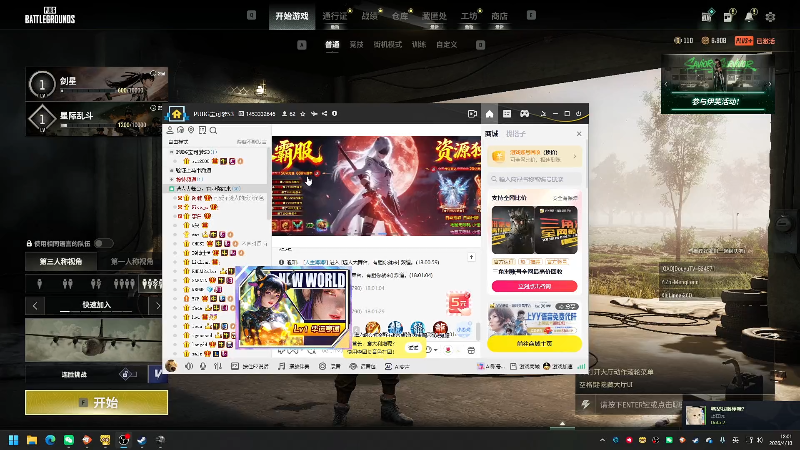Open the grid apps icon in the YY title bar
This screenshot has height=450, width=800.
click(507, 114)
